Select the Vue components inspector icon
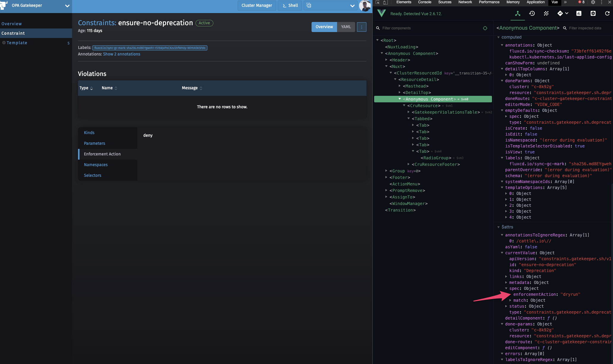613x364 pixels. (x=517, y=14)
